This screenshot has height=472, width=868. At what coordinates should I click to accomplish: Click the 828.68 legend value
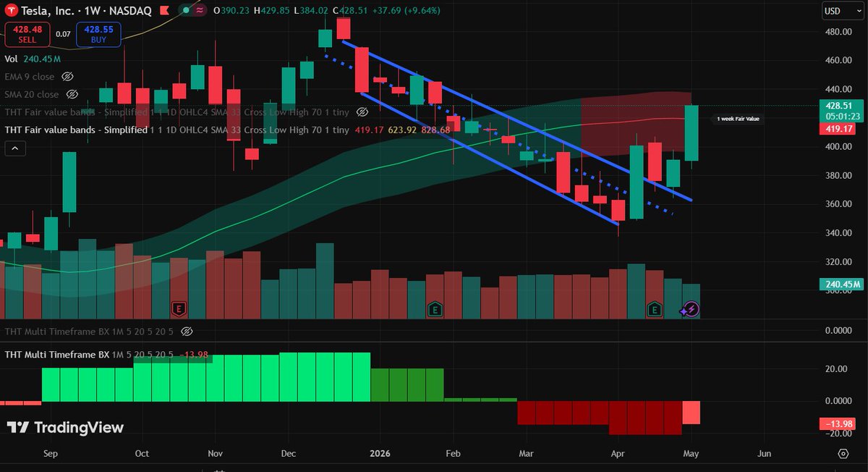click(435, 130)
